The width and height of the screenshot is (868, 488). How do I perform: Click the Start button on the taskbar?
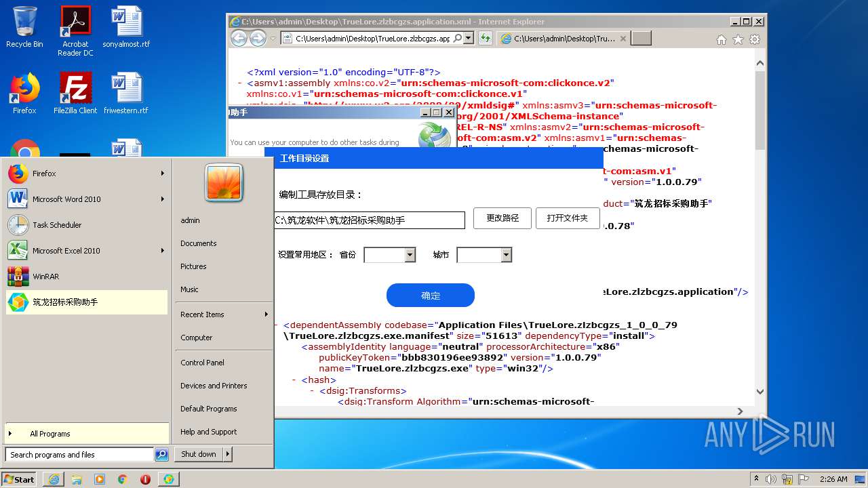[19, 479]
